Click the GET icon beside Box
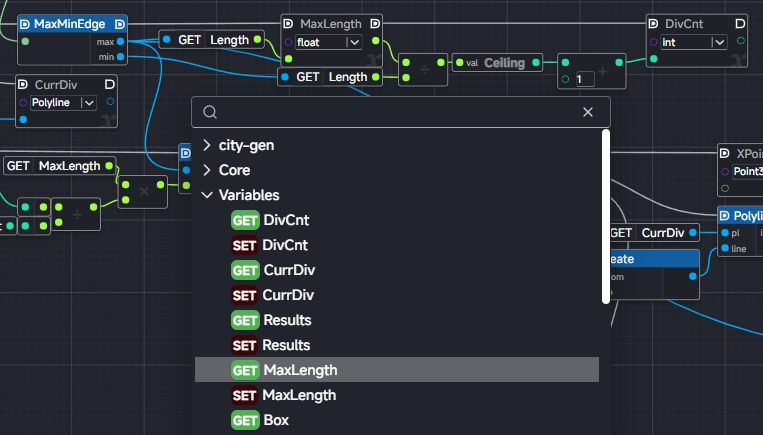The height and width of the screenshot is (435, 763). coord(245,420)
